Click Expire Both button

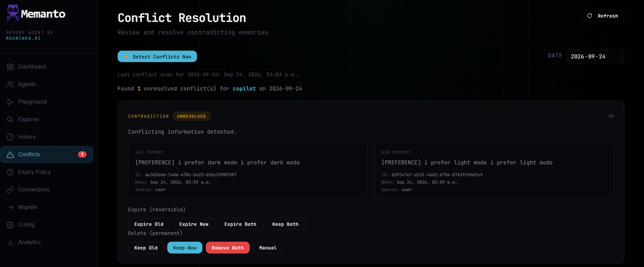240,224
